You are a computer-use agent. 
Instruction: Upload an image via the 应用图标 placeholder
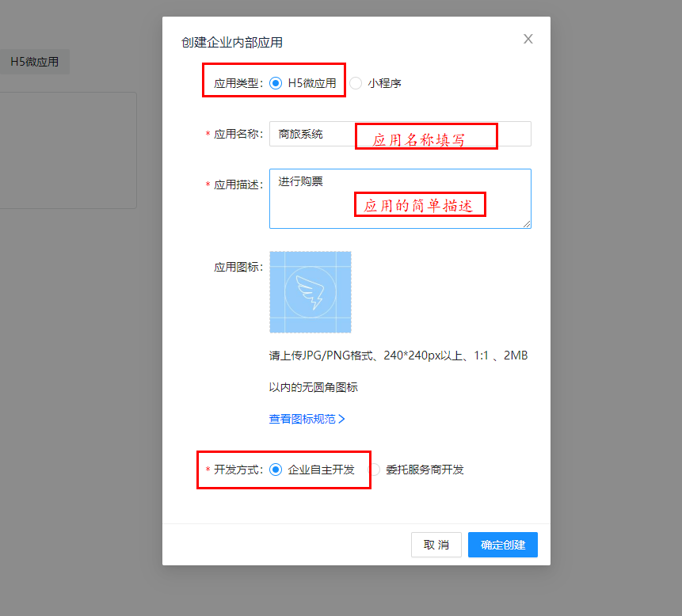point(311,292)
